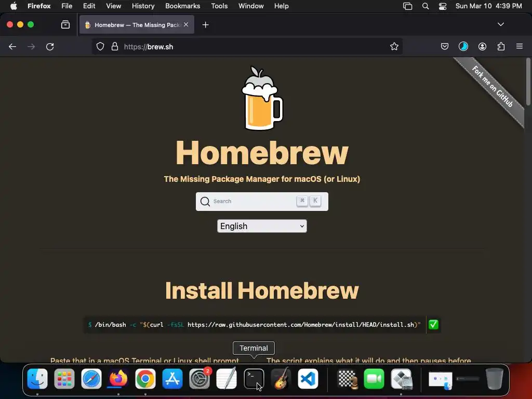Viewport: 532px width, 399px height.
Task: Open Spotlight search in menu bar
Action: point(425,6)
